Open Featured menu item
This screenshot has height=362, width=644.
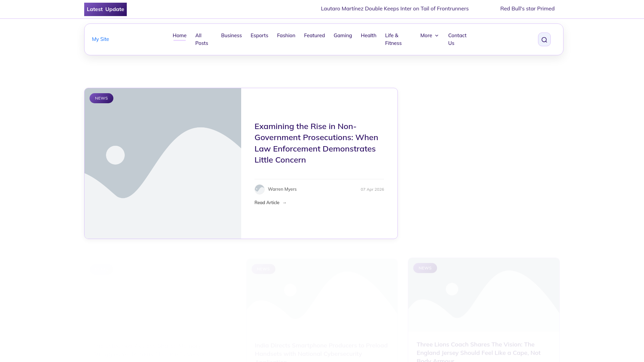tap(314, 36)
